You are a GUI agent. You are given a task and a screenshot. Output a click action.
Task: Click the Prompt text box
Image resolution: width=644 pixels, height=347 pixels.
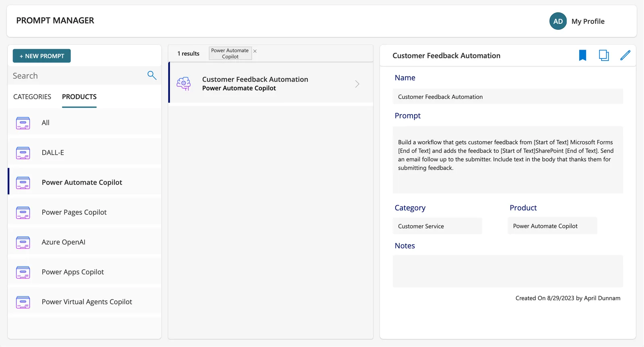[508, 160]
